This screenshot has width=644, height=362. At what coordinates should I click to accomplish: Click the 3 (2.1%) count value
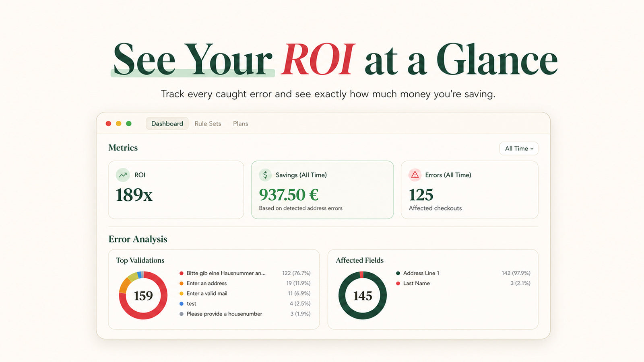[x=520, y=283]
